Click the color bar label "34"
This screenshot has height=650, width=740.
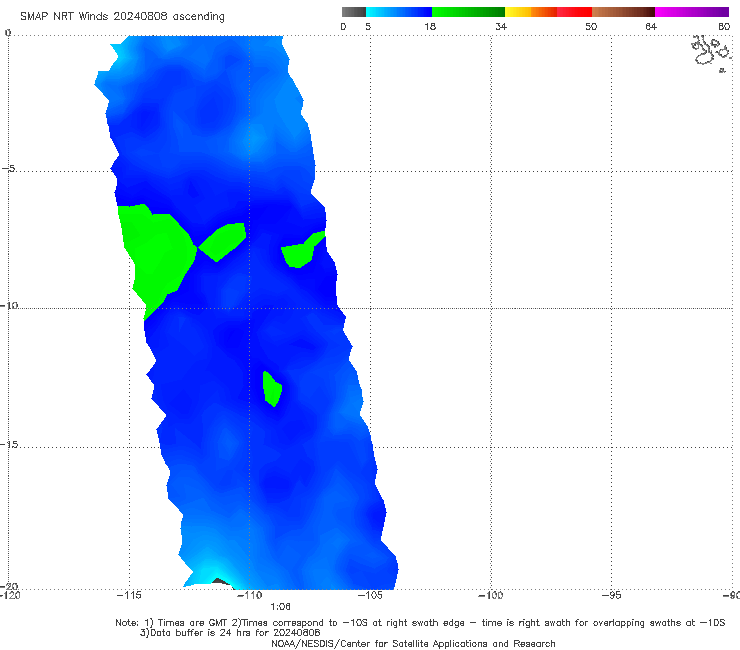[x=501, y=26]
